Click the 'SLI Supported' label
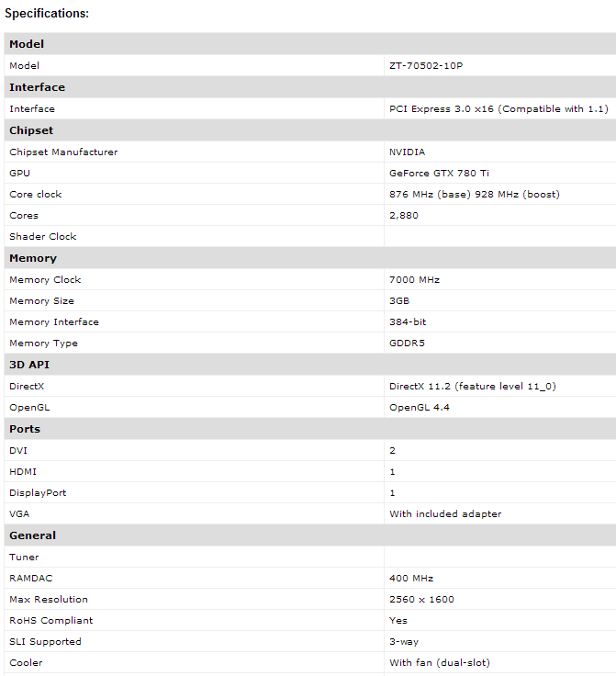 click(45, 641)
